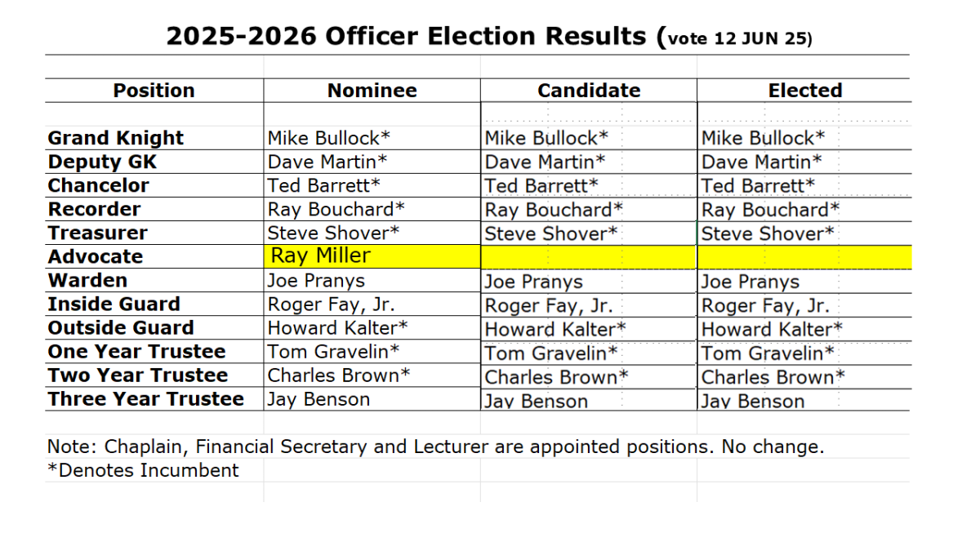
Task: Select the empty yellow Candidate cell for Advocate
Action: pyautogui.click(x=588, y=257)
